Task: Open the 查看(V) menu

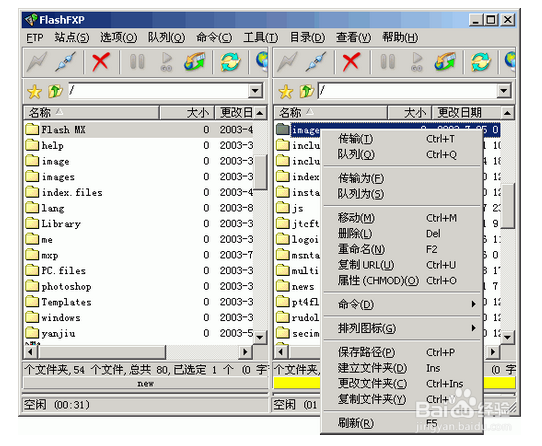Action: point(353,37)
